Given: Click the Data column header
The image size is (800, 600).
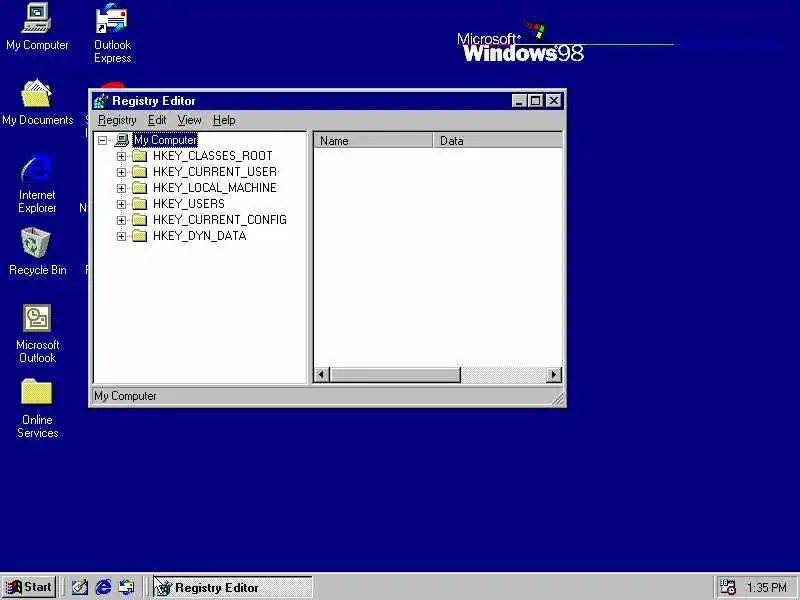Looking at the screenshot, I should [x=497, y=141].
